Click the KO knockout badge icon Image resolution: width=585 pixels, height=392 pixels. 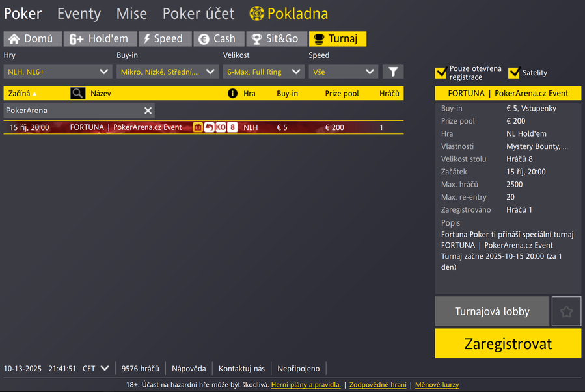coord(221,127)
